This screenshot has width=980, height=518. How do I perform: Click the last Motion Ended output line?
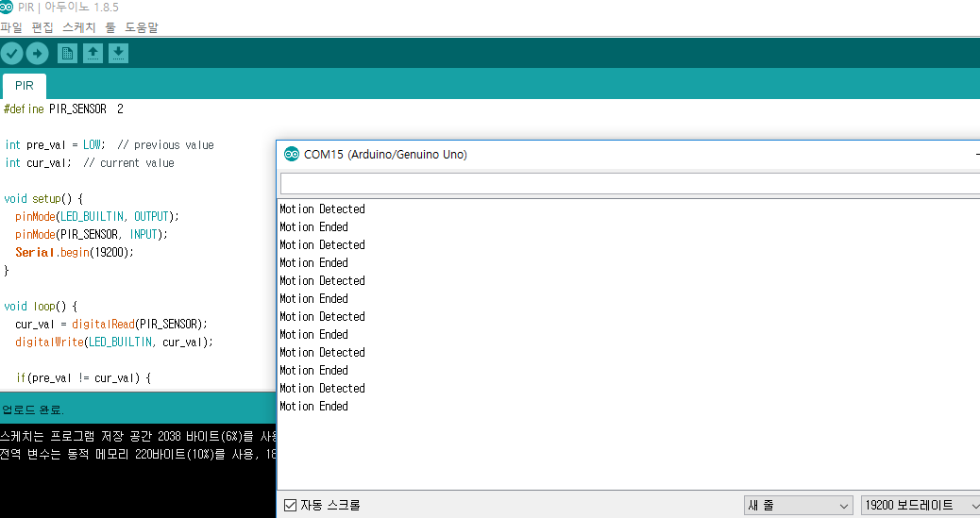tap(313, 406)
